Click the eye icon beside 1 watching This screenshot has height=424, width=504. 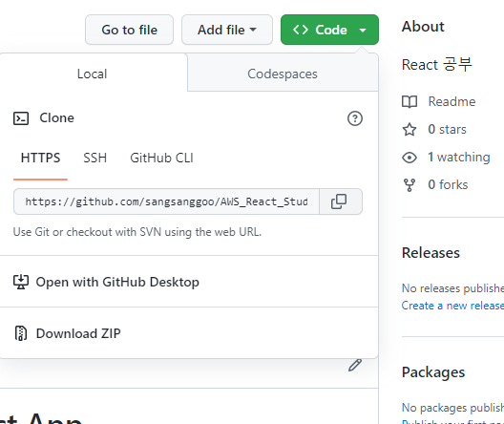click(x=409, y=158)
